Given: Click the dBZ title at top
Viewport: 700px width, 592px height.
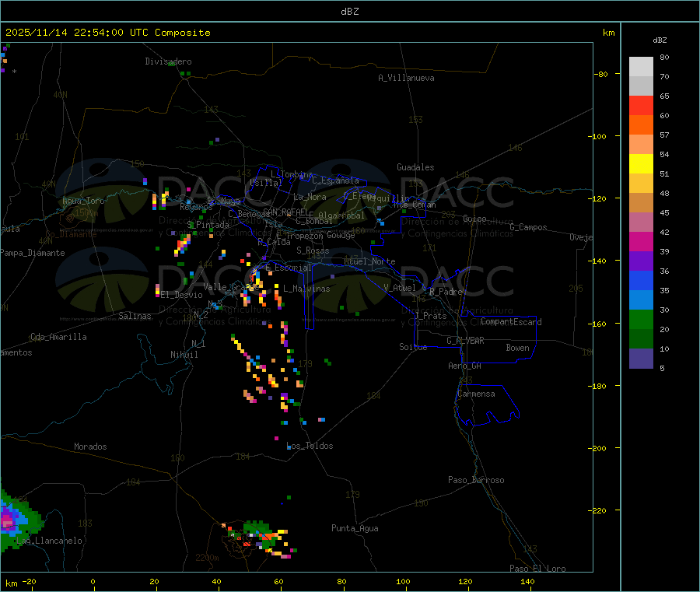Looking at the screenshot, I should coord(349,12).
